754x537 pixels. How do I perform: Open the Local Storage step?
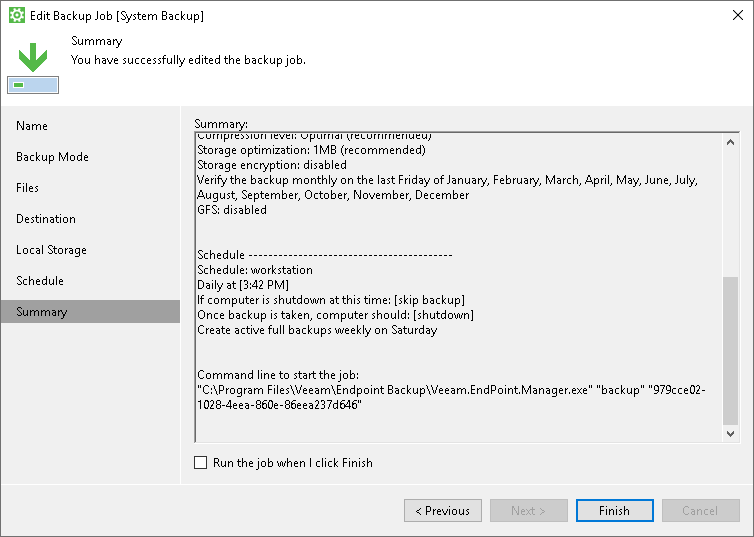click(x=51, y=250)
